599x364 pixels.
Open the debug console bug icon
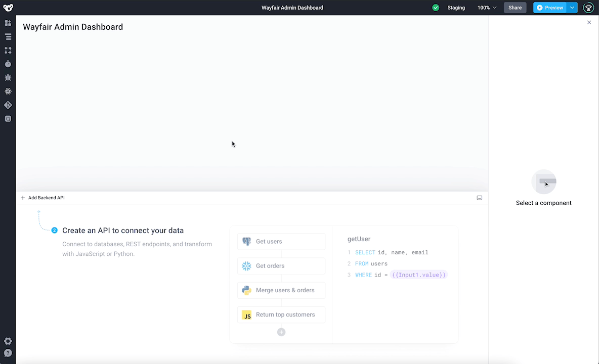pyautogui.click(x=8, y=77)
